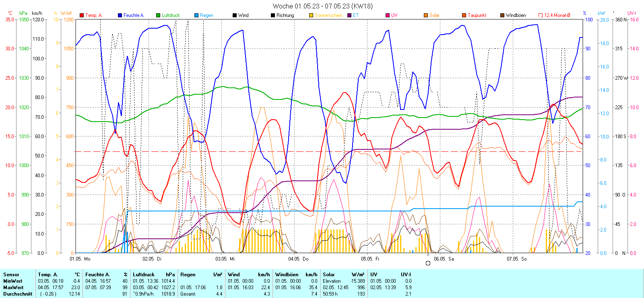644x298 pixels.
Task: Click the chart title 'Woche 01.05.23 - 07.05.23 (KW18)'
Action: pos(323,6)
